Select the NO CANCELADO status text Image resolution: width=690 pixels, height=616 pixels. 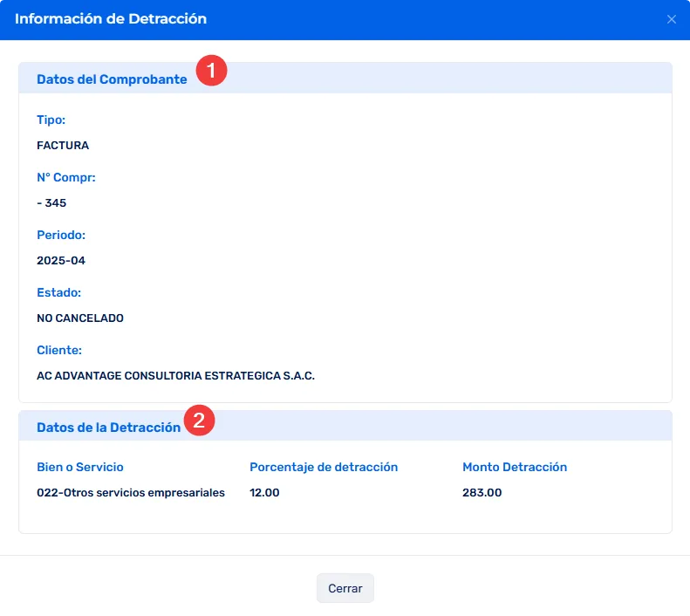80,318
